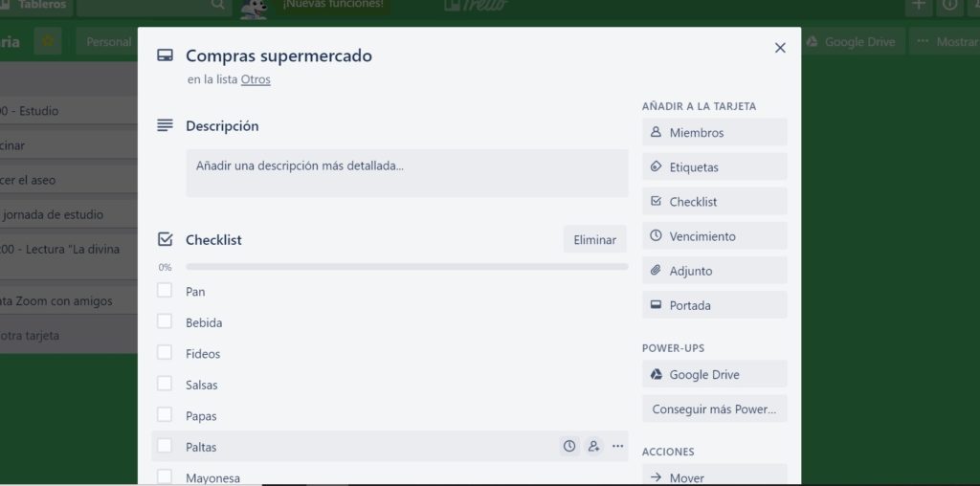Screen dimensions: 980x486
Task: Open the Tableros boards menu
Action: (34, 6)
